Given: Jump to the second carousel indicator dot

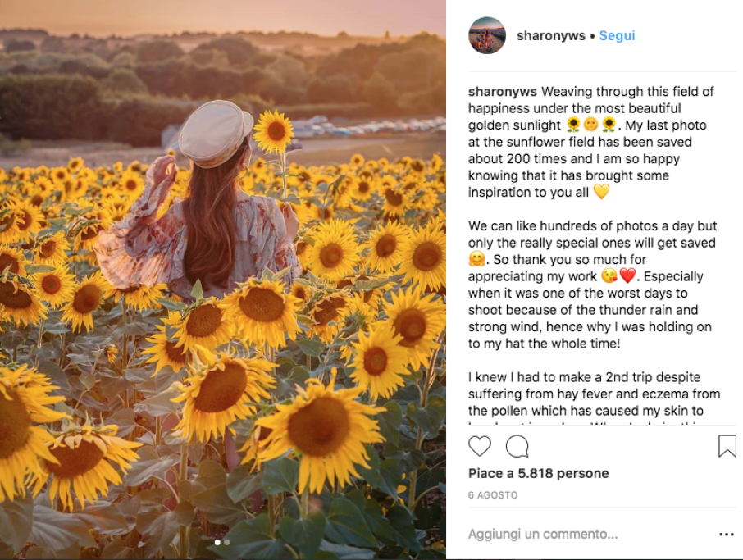Looking at the screenshot, I should [227, 542].
